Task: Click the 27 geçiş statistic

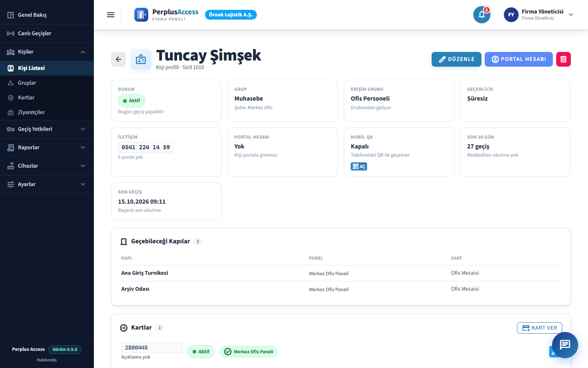Action: (478, 146)
